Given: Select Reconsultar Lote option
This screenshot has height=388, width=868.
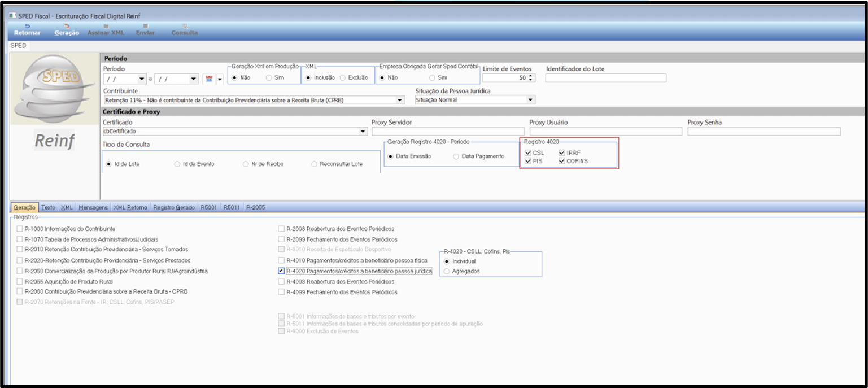Looking at the screenshot, I should (337, 164).
